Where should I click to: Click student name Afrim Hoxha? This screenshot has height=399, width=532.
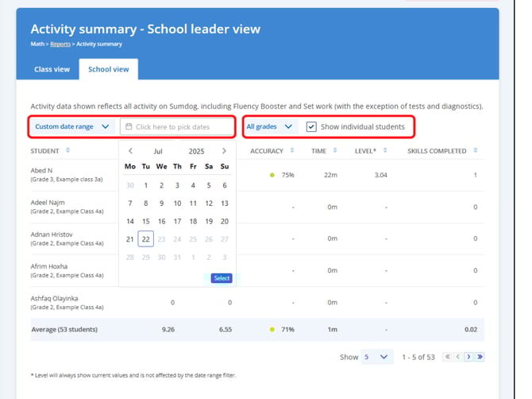49,266
